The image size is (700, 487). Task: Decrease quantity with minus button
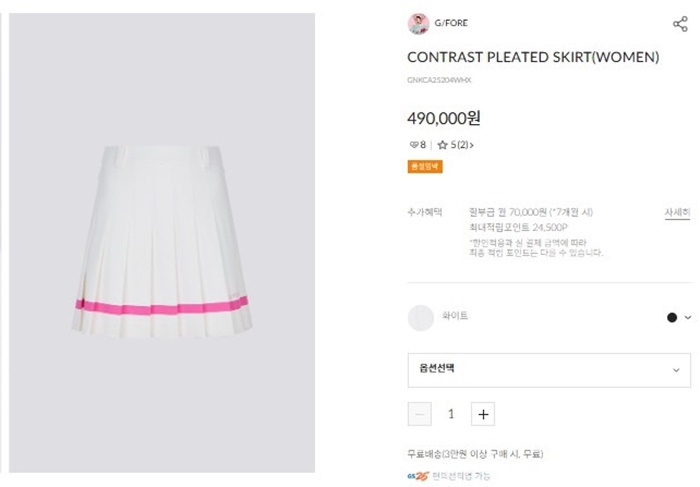[x=421, y=414]
